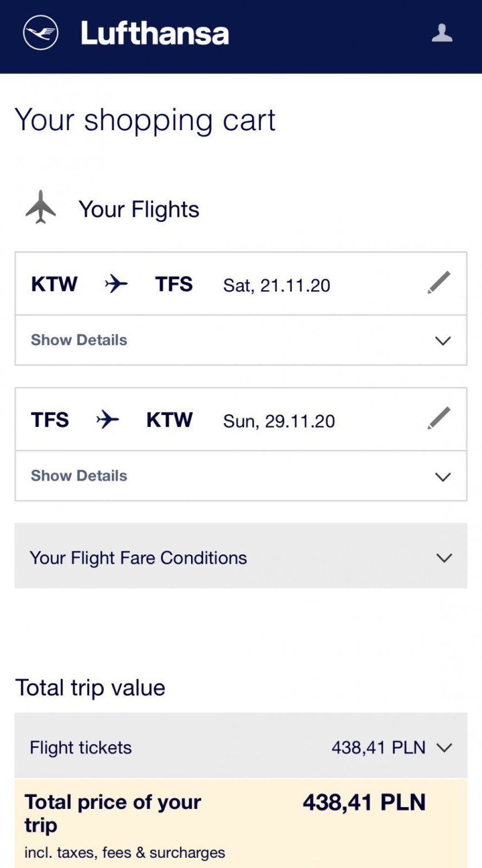
Task: Click the airplane icon beside Your Flights
Action: [41, 208]
